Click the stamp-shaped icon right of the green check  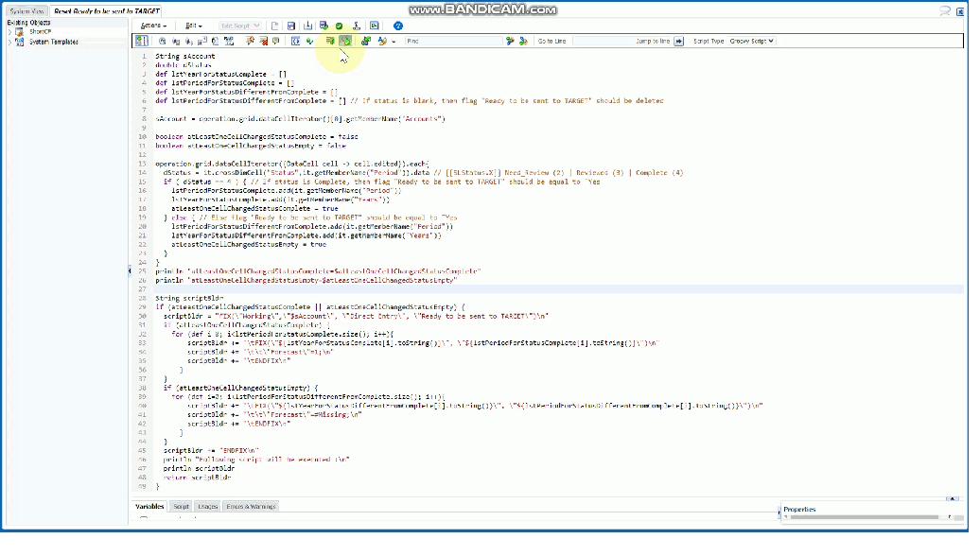[357, 26]
